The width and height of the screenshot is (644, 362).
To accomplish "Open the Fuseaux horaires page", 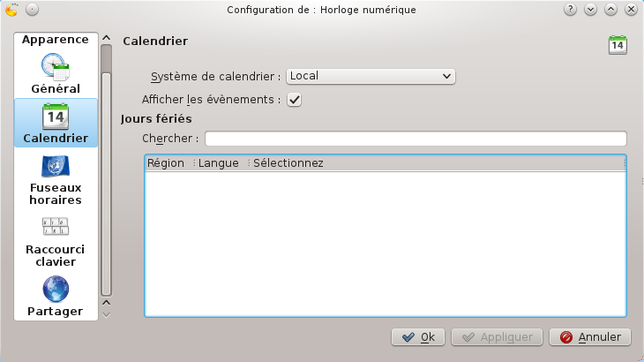I will (56, 180).
